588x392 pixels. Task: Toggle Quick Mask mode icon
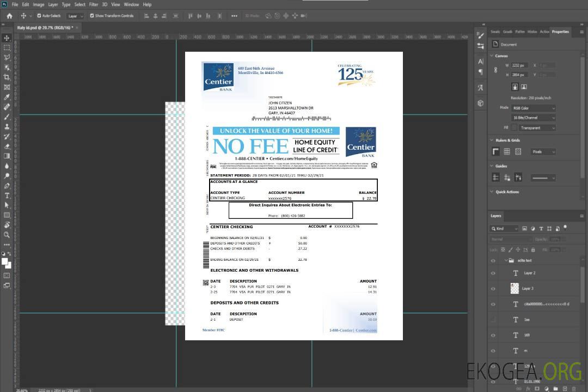(7, 275)
